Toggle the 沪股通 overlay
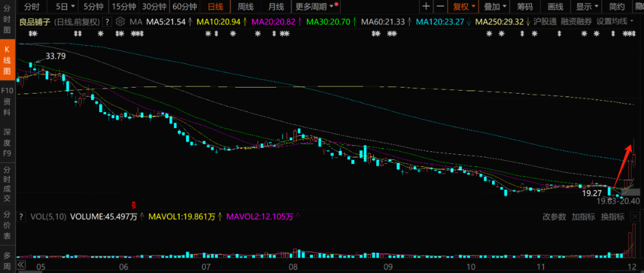This screenshot has height=273, width=644. pos(545,22)
